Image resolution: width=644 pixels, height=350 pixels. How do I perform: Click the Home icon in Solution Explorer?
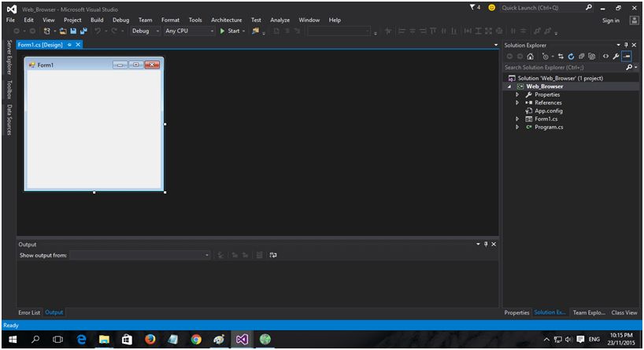[530, 57]
